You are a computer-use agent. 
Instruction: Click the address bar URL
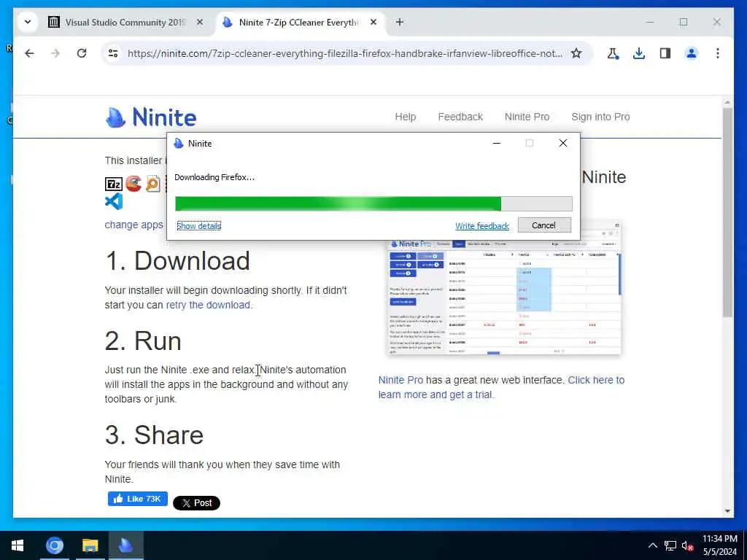point(345,53)
